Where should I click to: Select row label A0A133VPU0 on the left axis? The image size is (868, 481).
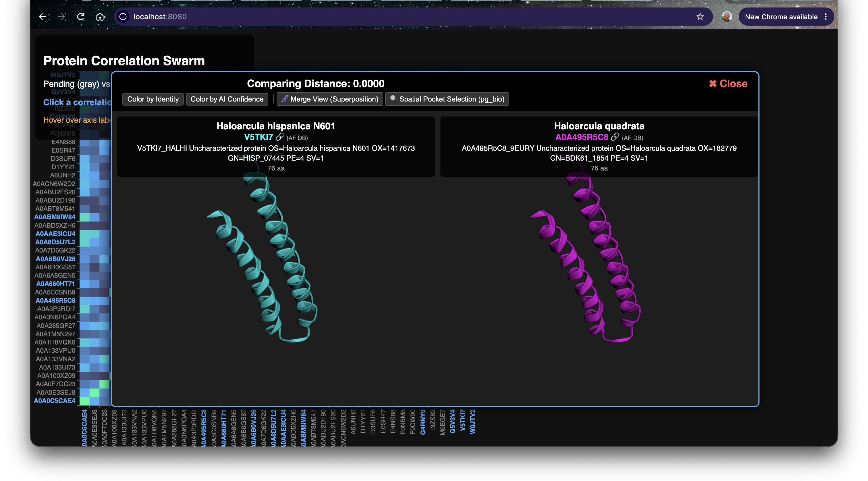point(56,351)
